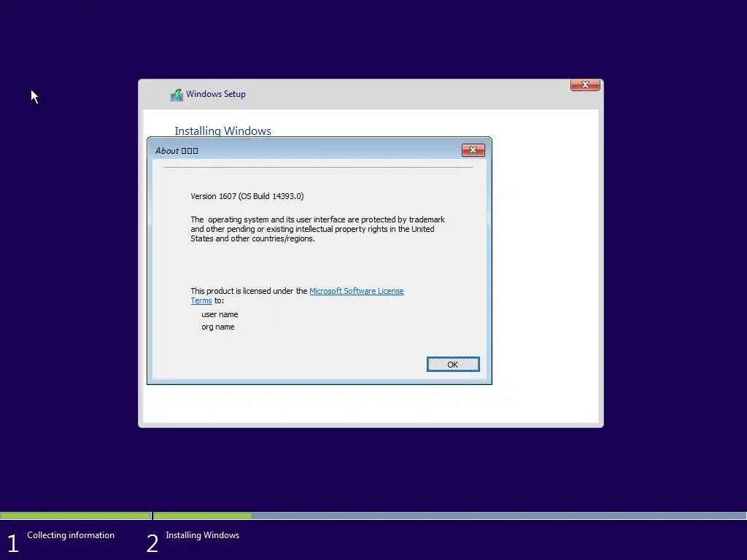
Task: Close the About dialog with the X
Action: tap(473, 150)
